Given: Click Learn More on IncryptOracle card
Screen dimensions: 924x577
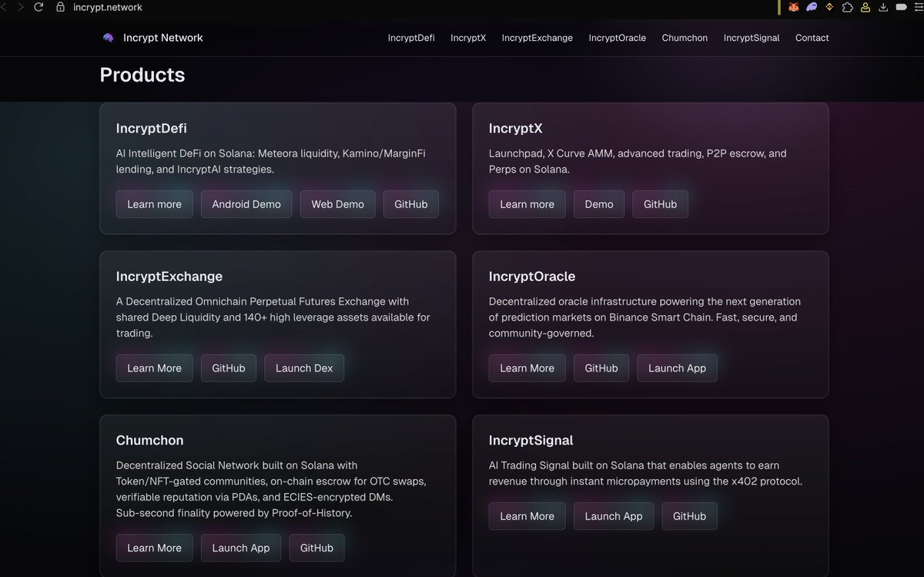Looking at the screenshot, I should point(527,368).
